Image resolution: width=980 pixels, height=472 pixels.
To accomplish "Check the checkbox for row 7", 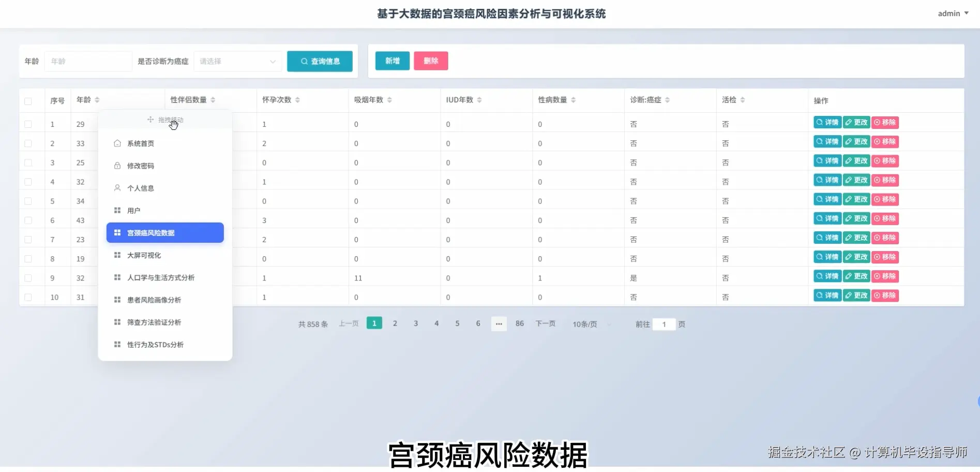I will [x=28, y=240].
